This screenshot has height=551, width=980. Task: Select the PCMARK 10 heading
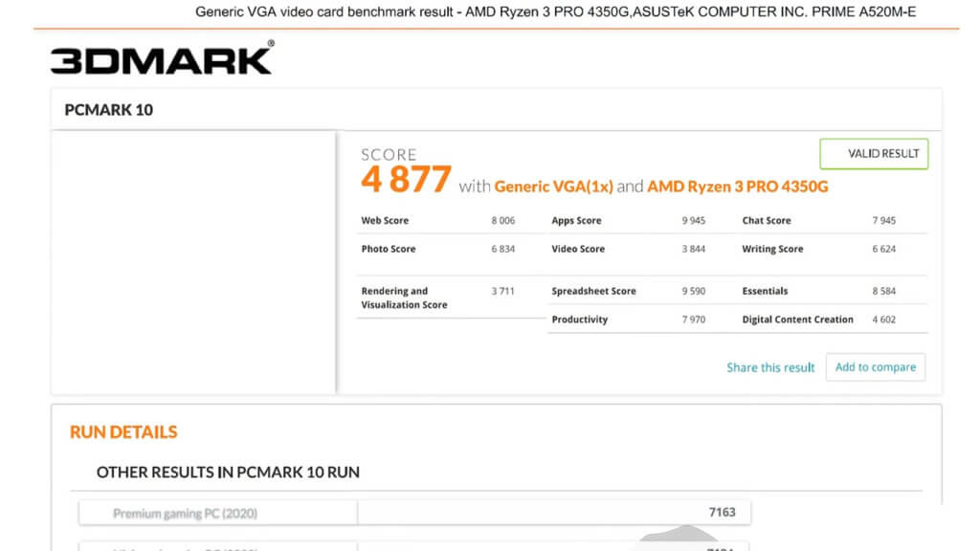point(109,110)
